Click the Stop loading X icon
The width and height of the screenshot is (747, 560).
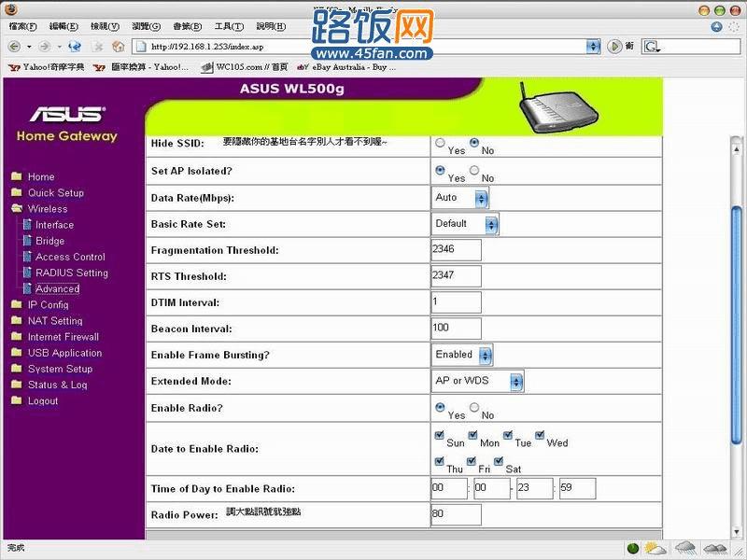(98, 46)
